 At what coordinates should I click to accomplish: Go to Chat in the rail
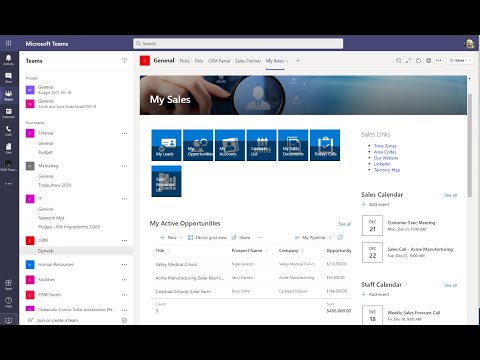pos(9,78)
